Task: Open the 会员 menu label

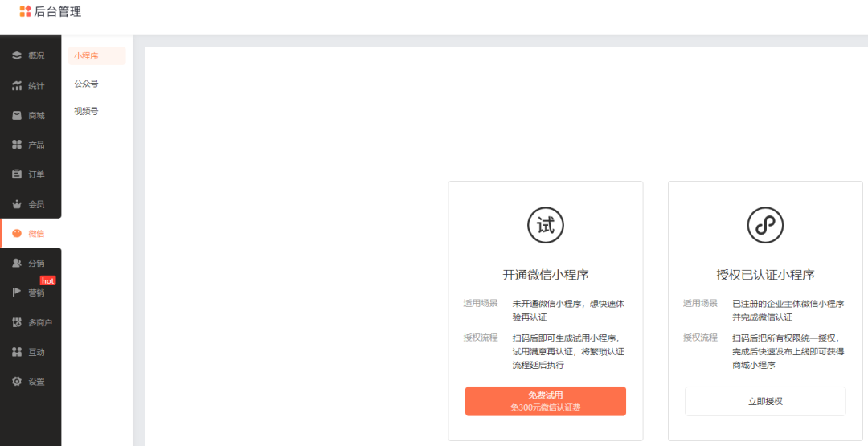Action: point(36,204)
